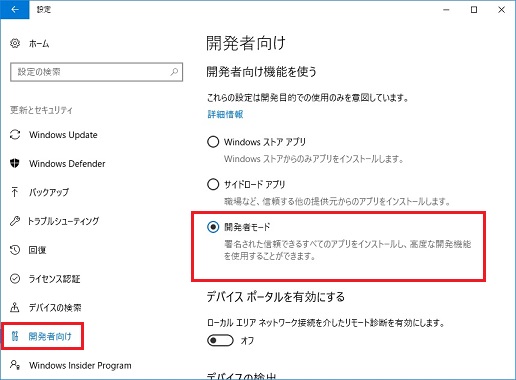Select 開発者向け in sidebar

point(50,336)
